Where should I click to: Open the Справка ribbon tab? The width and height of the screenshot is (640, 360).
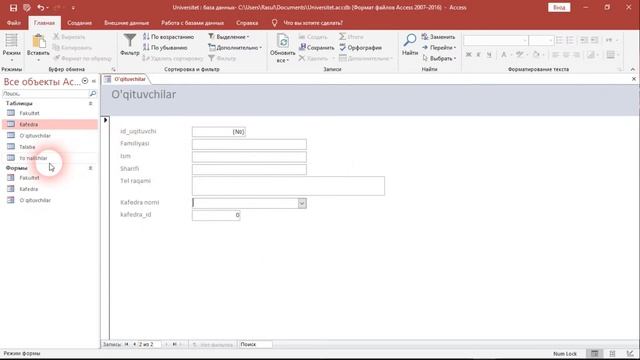click(x=247, y=23)
